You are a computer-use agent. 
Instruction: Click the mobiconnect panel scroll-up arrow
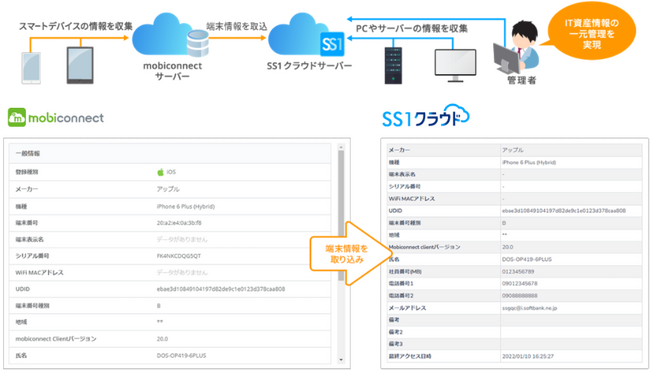341,148
